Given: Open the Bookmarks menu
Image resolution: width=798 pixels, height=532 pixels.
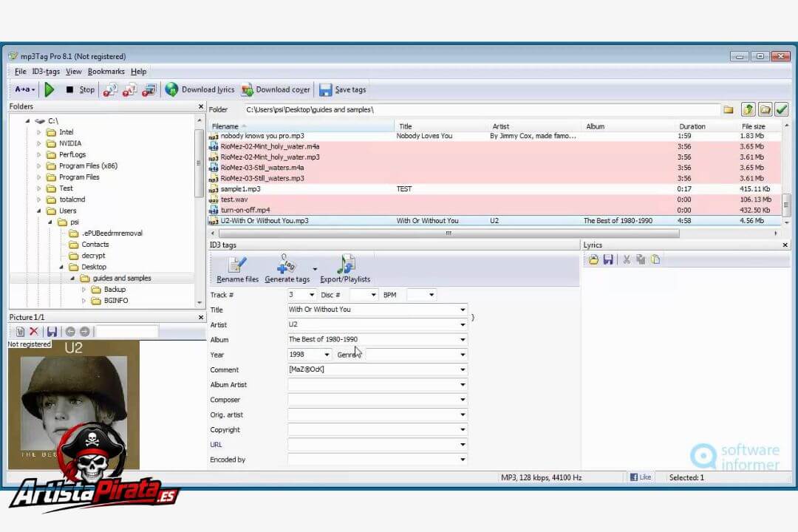Looking at the screenshot, I should (x=106, y=71).
